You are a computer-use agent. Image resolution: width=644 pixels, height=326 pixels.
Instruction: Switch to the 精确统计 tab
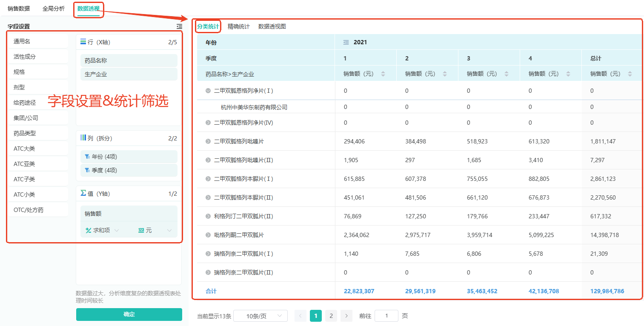click(238, 26)
